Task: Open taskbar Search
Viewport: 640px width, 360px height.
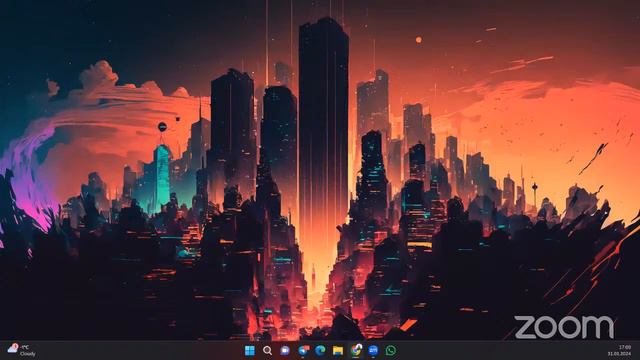Action: [267, 350]
